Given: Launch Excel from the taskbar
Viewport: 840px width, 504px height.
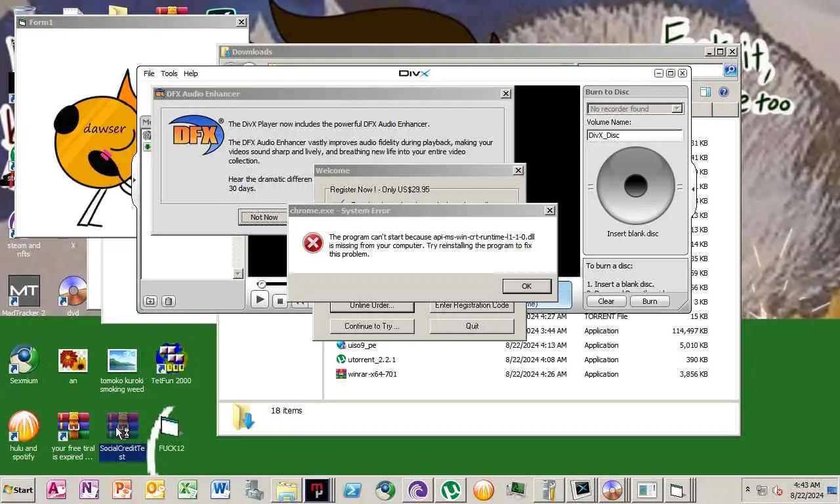Looking at the screenshot, I should pos(188,490).
